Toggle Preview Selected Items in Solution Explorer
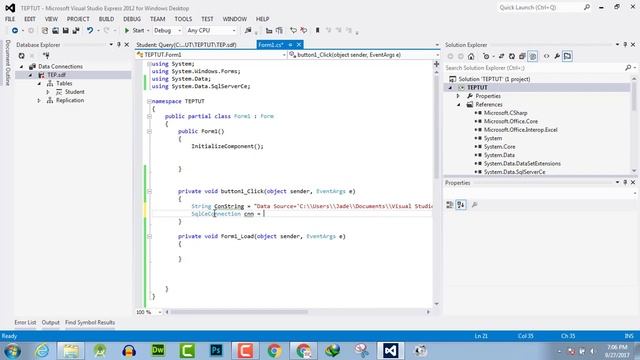 pos(567,56)
